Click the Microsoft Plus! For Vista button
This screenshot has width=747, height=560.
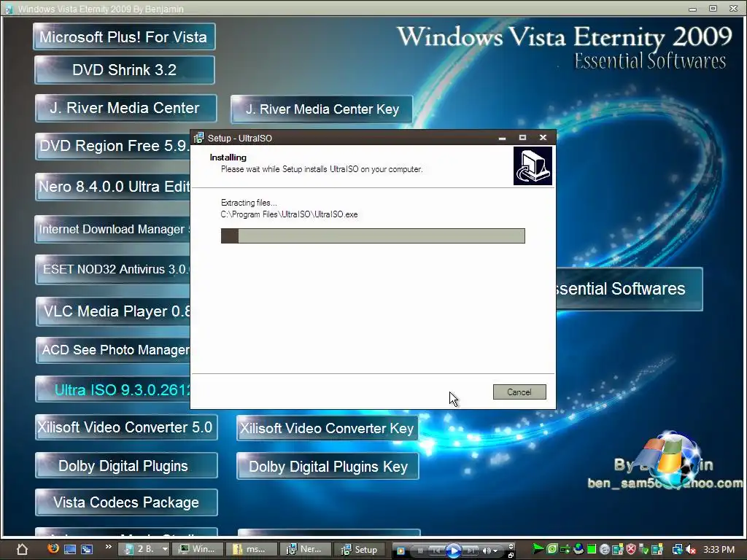click(124, 36)
